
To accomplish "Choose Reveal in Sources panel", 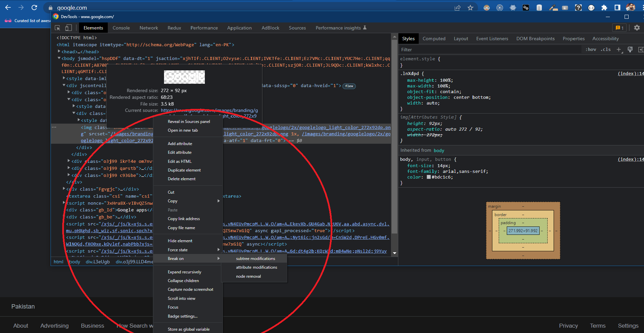I will (x=188, y=122).
